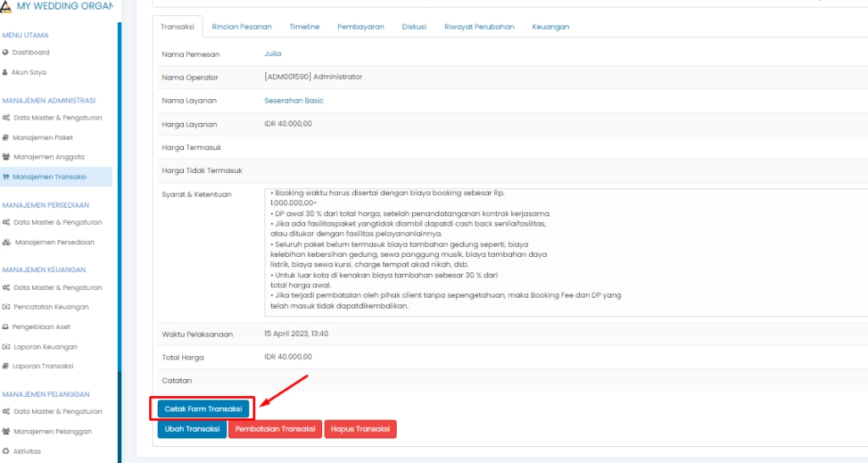Open Manajemen Anggota in sidebar
Screen dimensions: 868x463
tap(47, 157)
